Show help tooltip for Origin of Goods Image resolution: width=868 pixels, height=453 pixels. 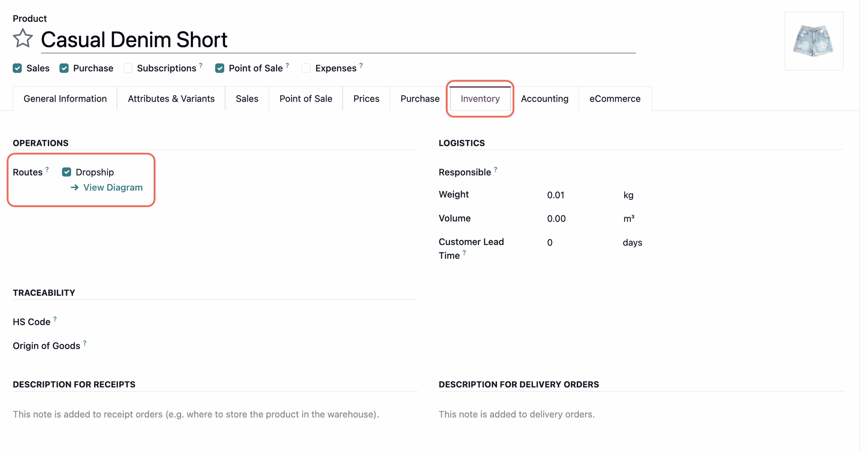tap(85, 343)
